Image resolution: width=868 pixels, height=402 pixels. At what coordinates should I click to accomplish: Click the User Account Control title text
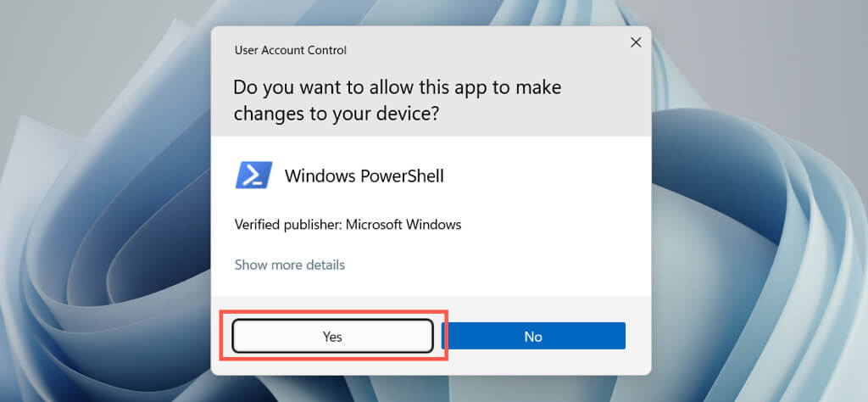tap(290, 50)
